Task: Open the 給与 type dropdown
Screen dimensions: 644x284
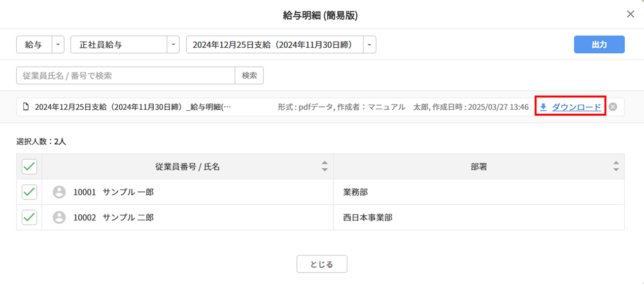Action: pyautogui.click(x=58, y=45)
